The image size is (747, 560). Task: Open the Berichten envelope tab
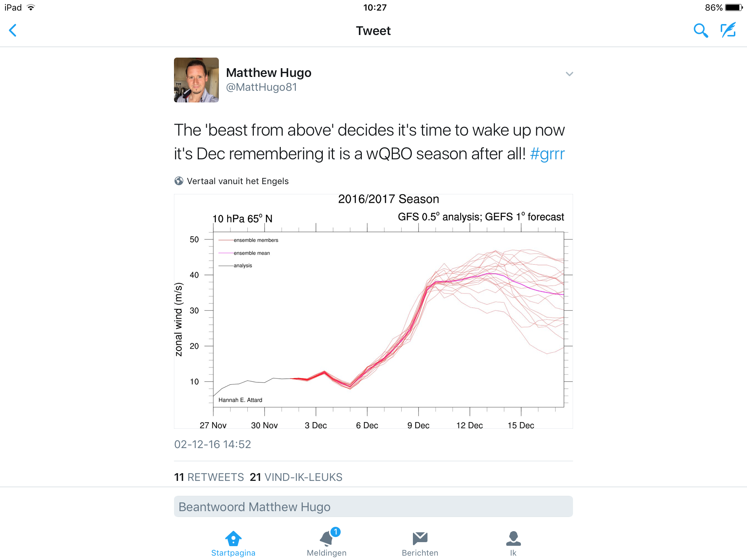(x=420, y=544)
